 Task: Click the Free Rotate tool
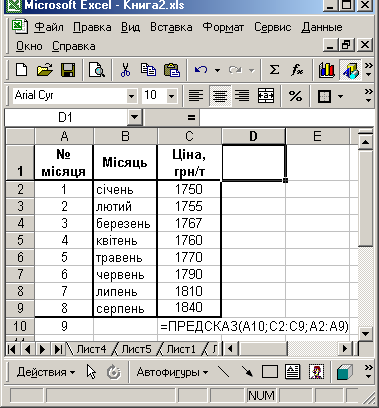pyautogui.click(x=113, y=372)
